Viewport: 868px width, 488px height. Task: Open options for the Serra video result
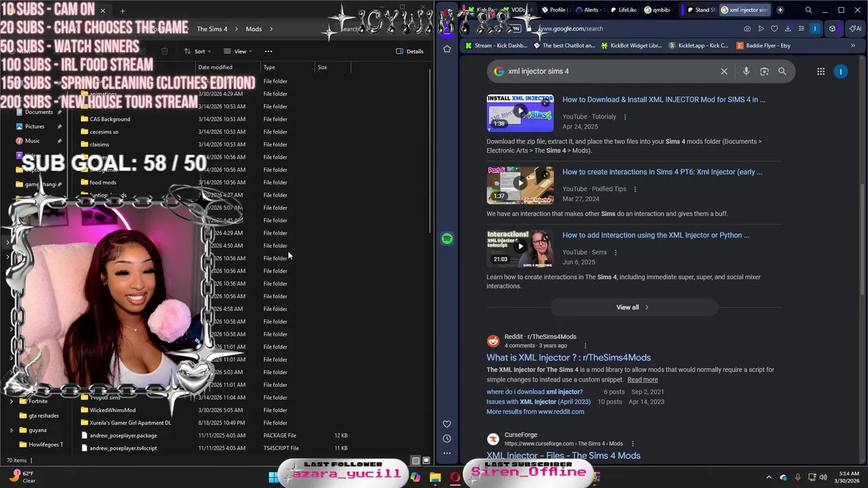tap(616, 252)
